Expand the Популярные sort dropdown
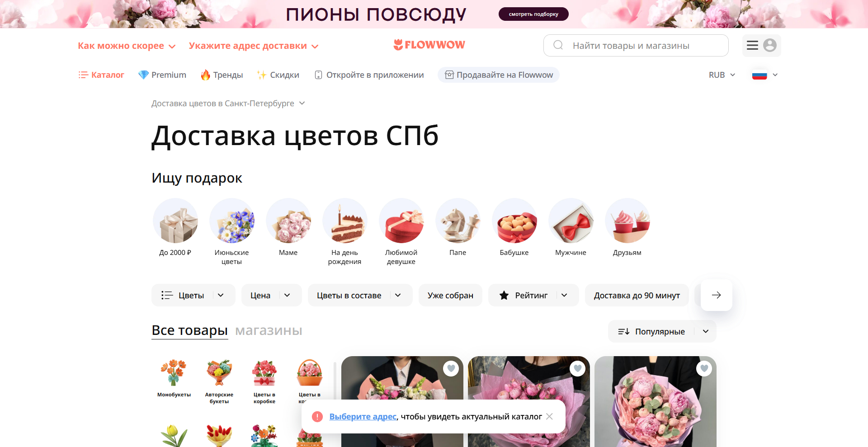Screen dimensions: 868x447 [x=662, y=331]
